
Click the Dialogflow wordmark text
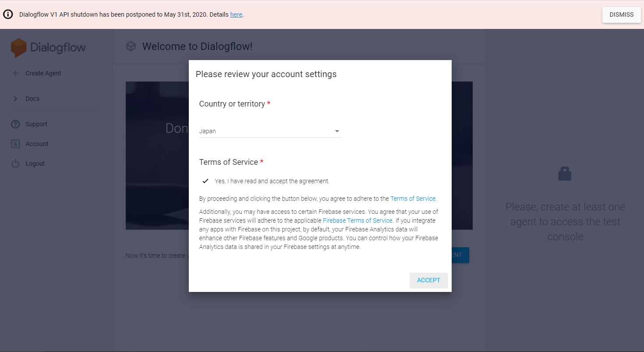tap(58, 48)
